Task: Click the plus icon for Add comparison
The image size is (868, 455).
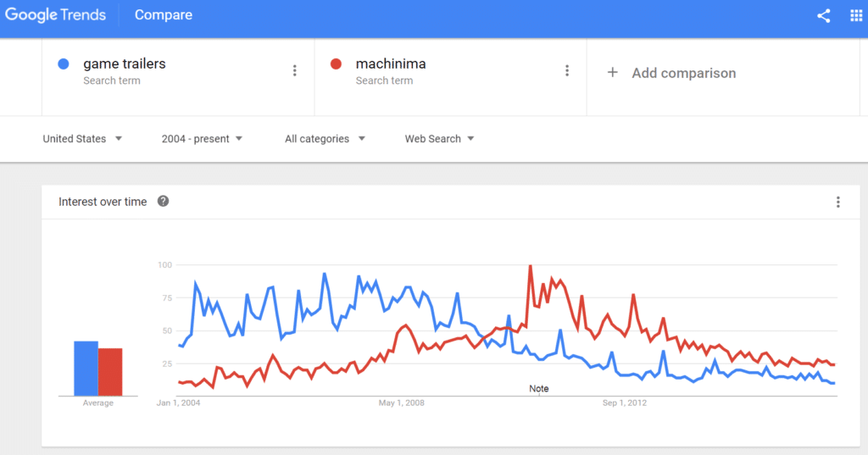Action: [612, 73]
